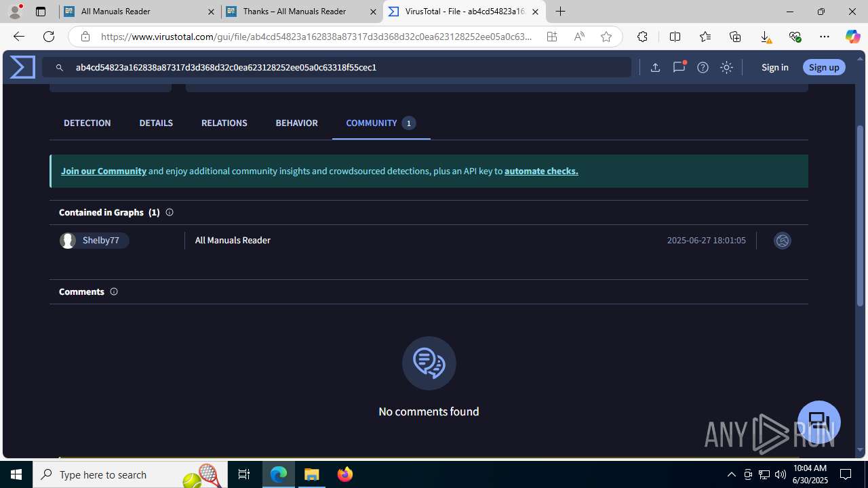
Task: Click graph date 2025-06-27 18:01:05
Action: (706, 241)
